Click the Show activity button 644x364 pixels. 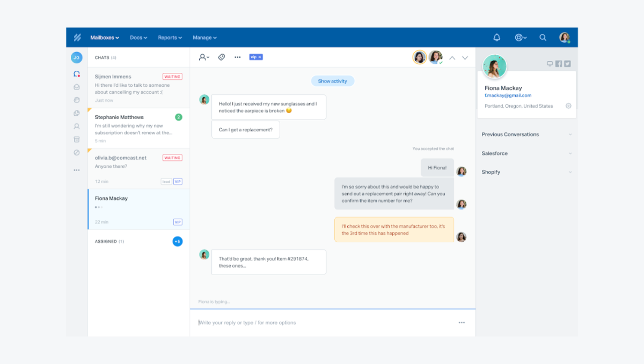[333, 81]
